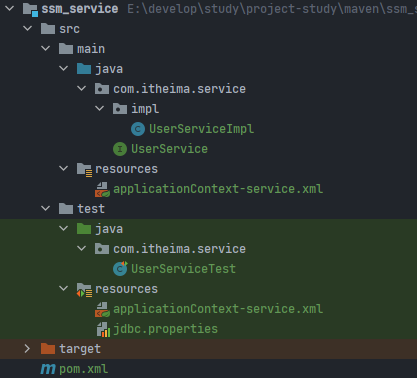Collapse the test folder node
This screenshot has height=378, width=417.
click(45, 208)
